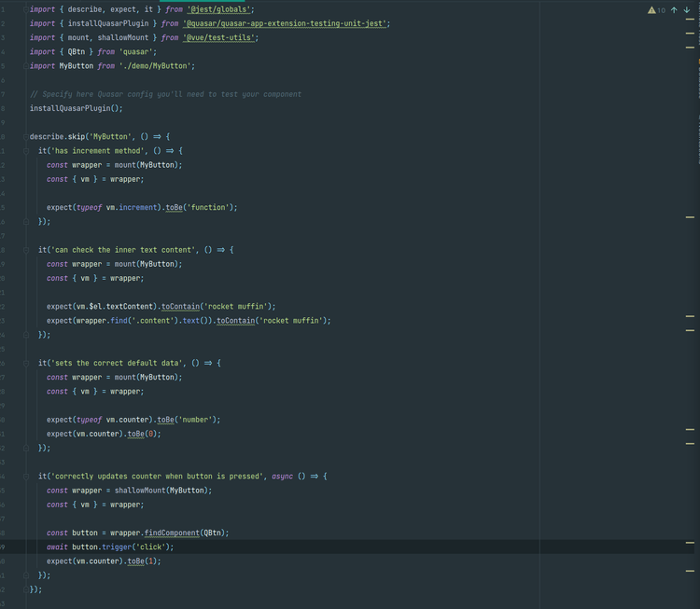Viewport: 700px width, 609px height.
Task: Place cursor on the await button.trigger('click') line
Action: [x=110, y=547]
